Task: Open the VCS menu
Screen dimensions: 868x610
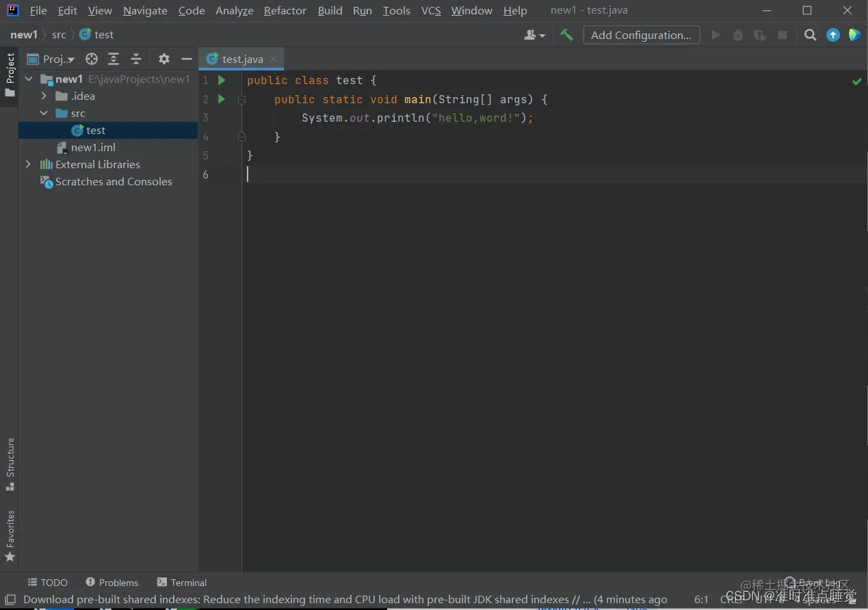Action: click(x=431, y=11)
